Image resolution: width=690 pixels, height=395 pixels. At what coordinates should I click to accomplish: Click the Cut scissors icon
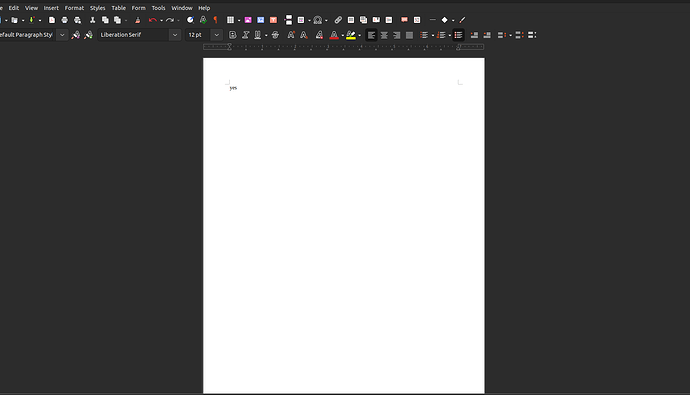[92, 20]
